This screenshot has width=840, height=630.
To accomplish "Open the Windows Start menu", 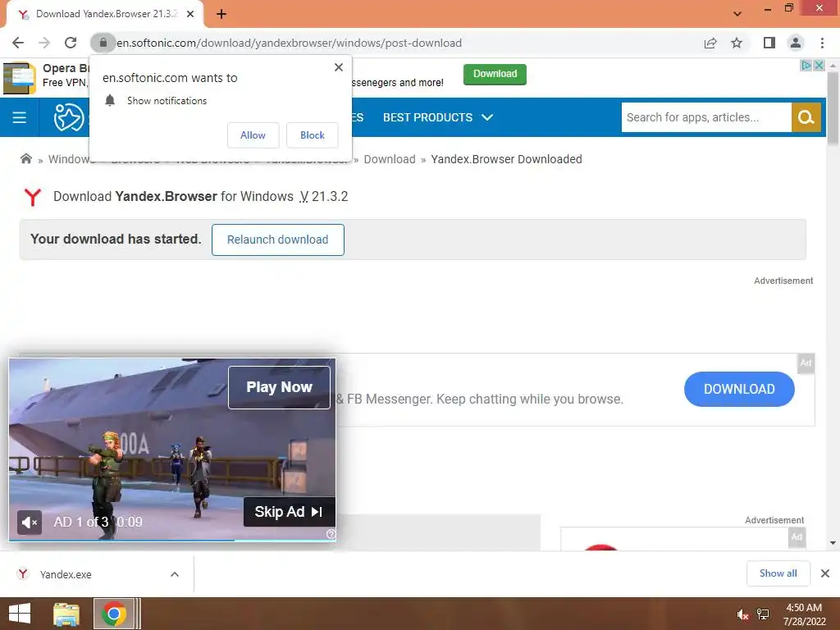I will pos(20,614).
